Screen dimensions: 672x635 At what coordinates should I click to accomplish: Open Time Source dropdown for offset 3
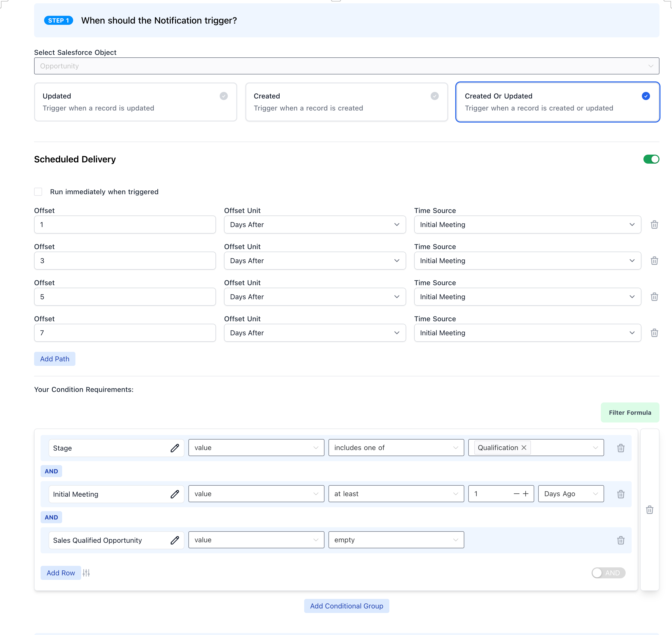[x=527, y=261]
